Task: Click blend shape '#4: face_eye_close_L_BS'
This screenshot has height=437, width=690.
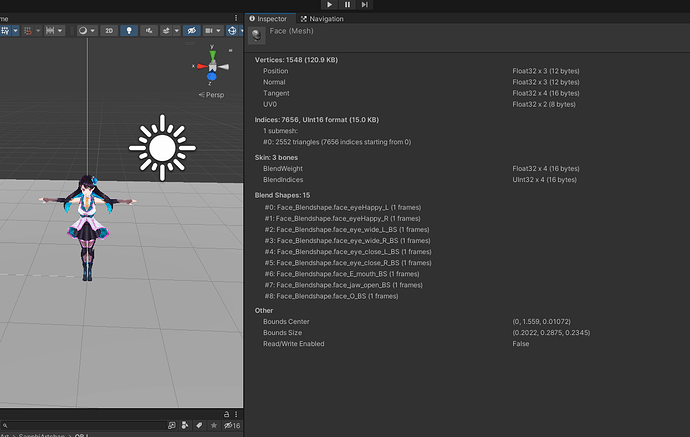Action: tap(348, 252)
